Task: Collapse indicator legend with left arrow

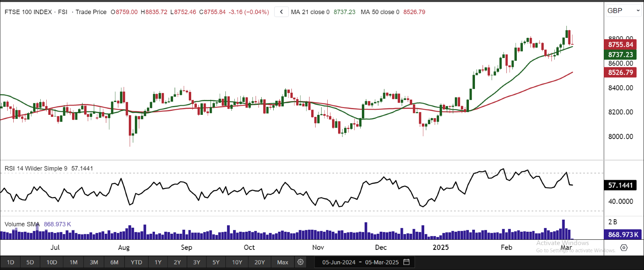Action: click(281, 12)
